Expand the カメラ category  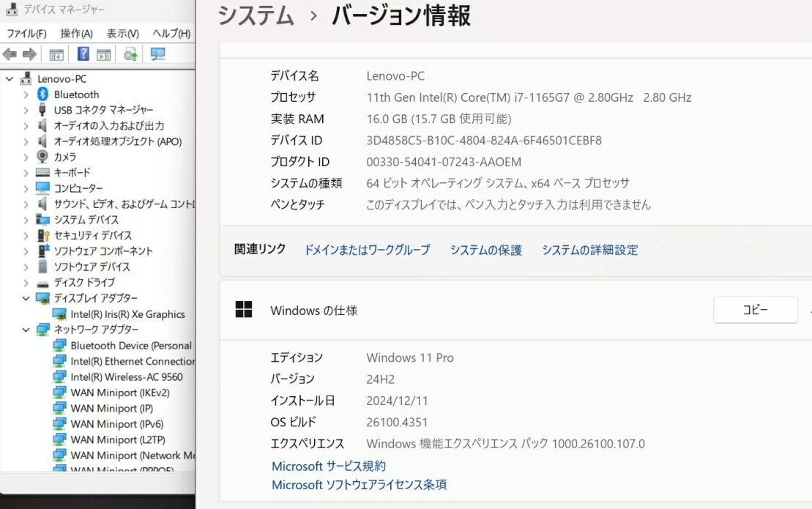click(26, 157)
